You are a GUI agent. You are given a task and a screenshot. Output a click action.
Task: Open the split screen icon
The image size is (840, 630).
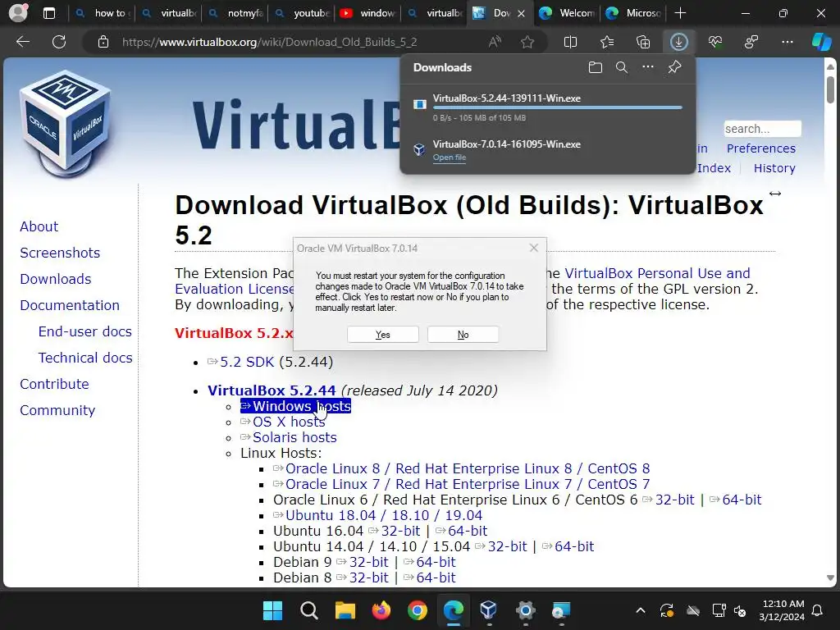tap(571, 42)
